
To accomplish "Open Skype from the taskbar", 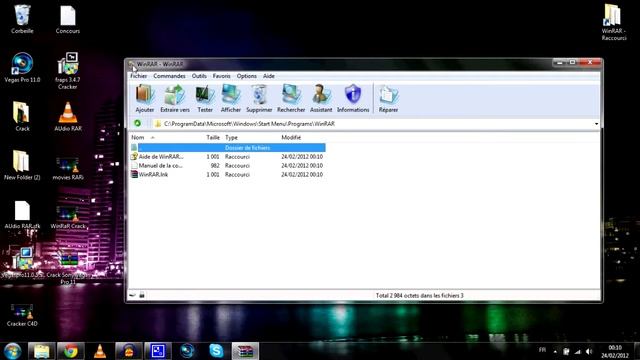I will 216,351.
